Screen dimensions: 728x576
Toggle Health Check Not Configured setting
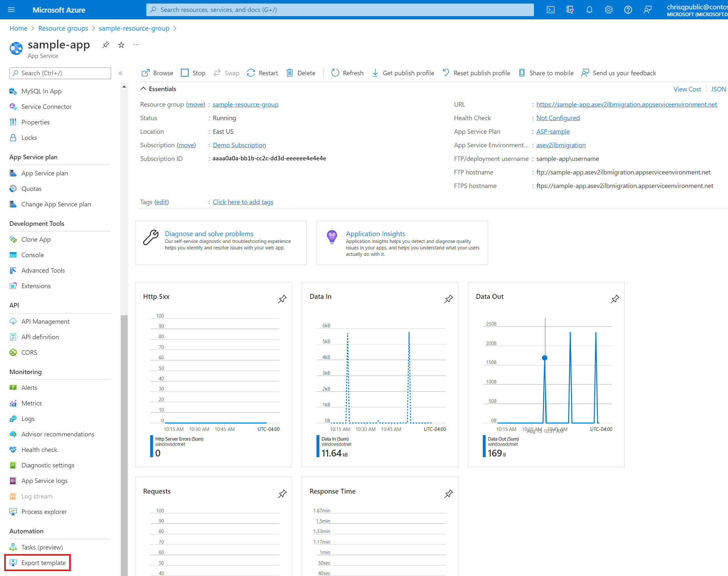pyautogui.click(x=557, y=118)
